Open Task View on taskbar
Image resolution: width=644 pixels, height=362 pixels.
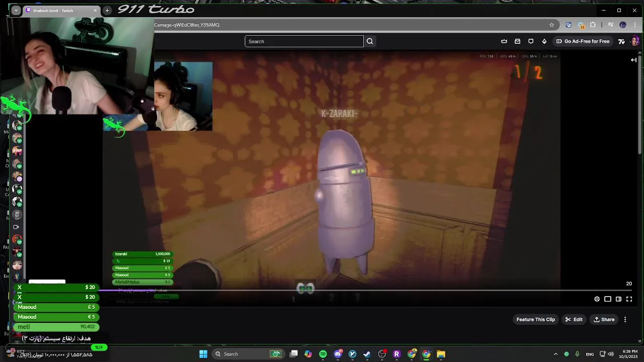click(294, 354)
